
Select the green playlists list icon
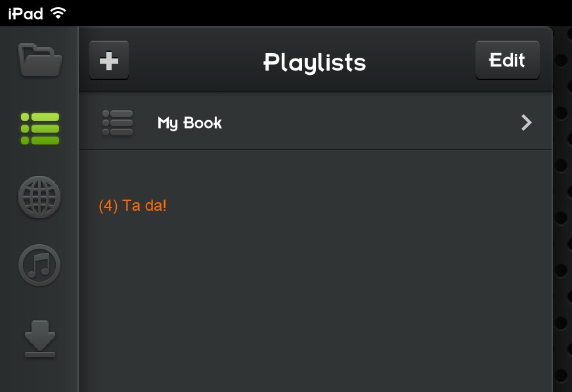pos(40,128)
